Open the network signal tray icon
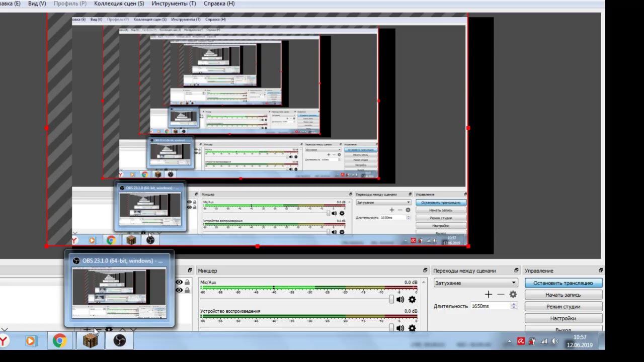 (x=544, y=341)
